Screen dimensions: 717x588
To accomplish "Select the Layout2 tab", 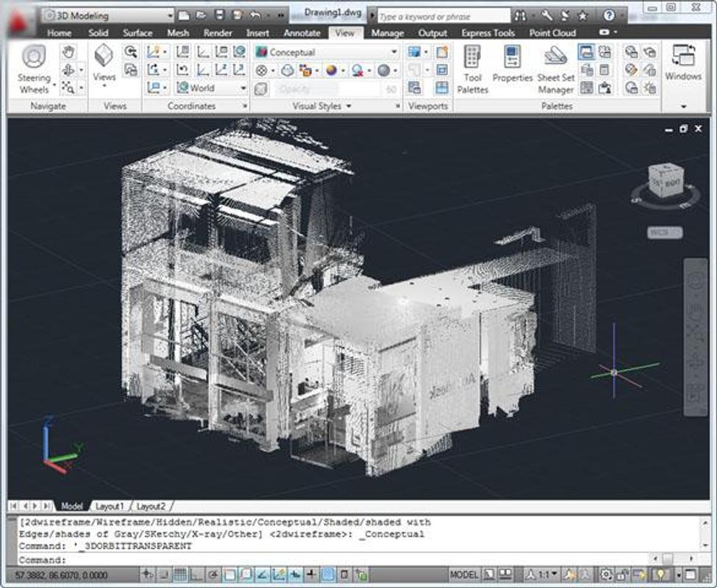I will tap(151, 506).
